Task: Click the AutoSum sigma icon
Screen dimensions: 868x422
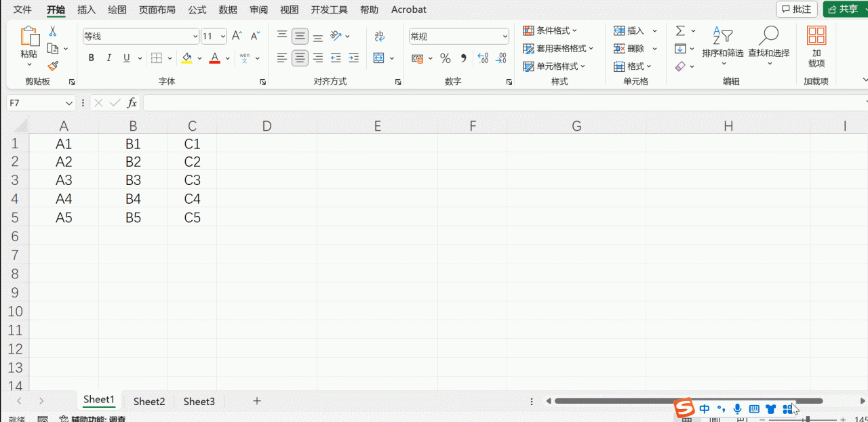Action: [x=680, y=30]
